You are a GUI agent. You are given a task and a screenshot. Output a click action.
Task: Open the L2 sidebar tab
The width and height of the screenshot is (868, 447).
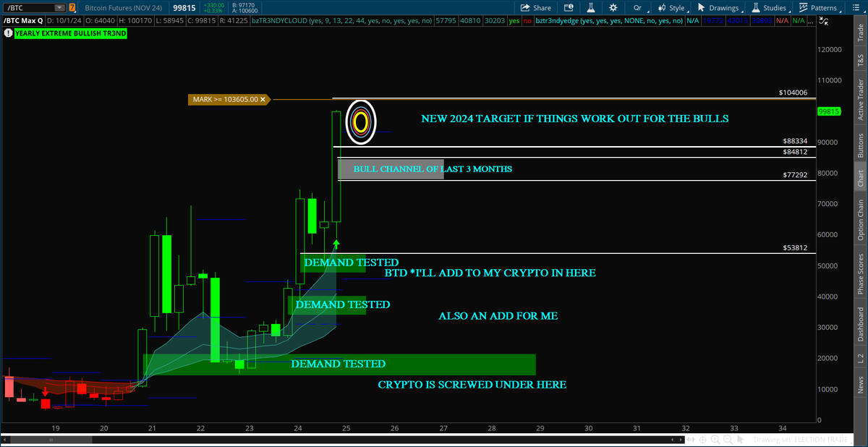pyautogui.click(x=860, y=358)
